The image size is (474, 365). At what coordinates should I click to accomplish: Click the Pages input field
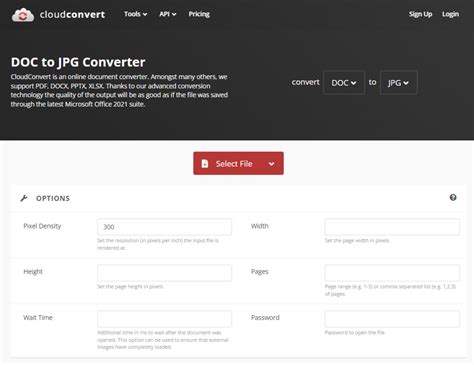point(392,273)
